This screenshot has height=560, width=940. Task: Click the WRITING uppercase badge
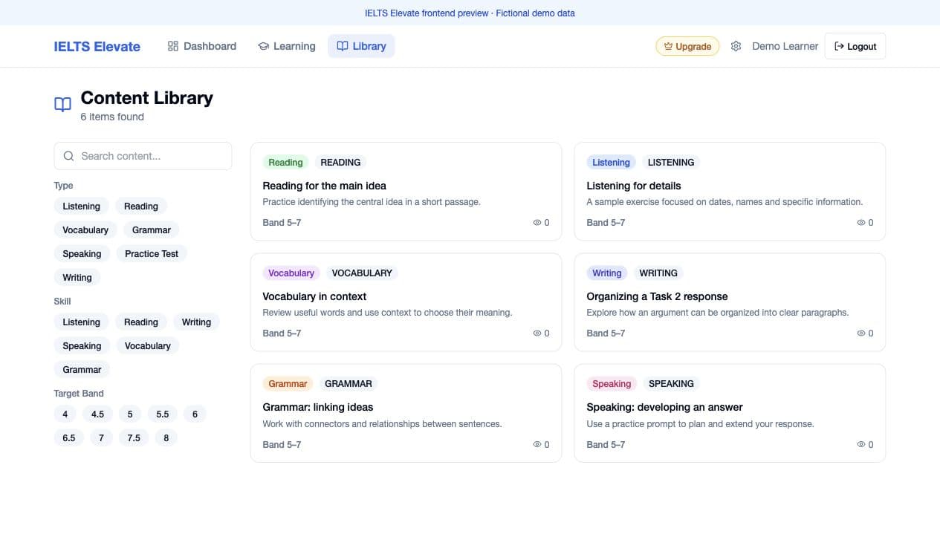click(658, 273)
